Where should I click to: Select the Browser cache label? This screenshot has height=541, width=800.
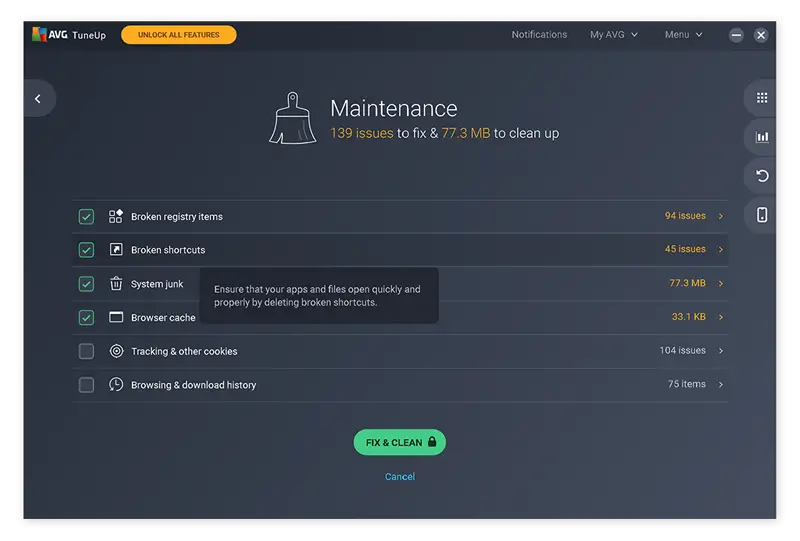163,317
